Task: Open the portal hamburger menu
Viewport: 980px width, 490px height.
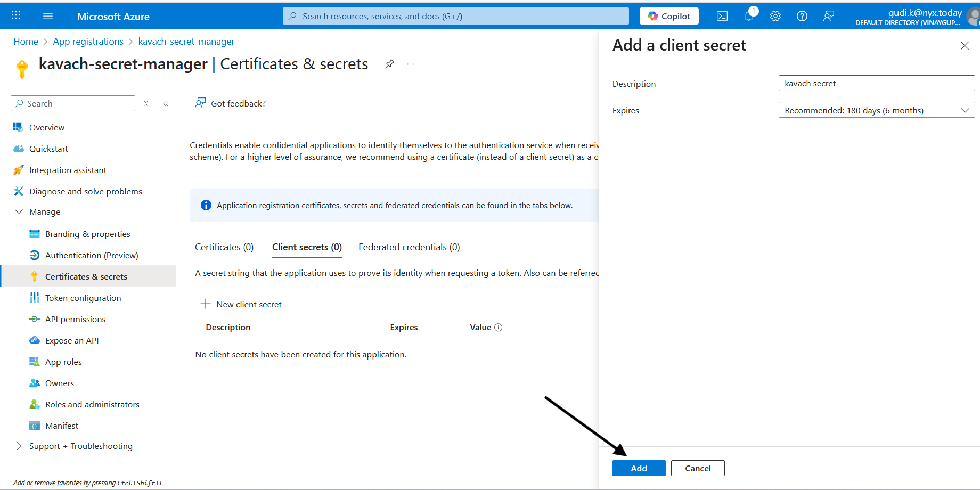Action: (48, 16)
